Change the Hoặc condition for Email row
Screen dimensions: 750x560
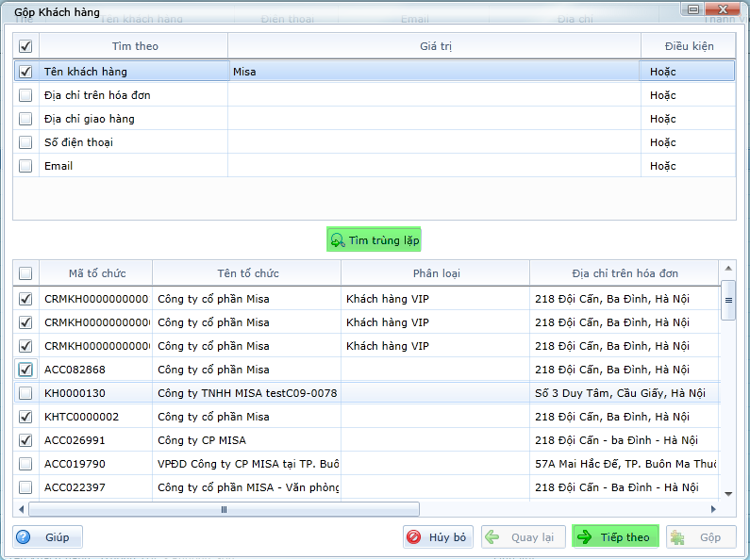coord(687,166)
